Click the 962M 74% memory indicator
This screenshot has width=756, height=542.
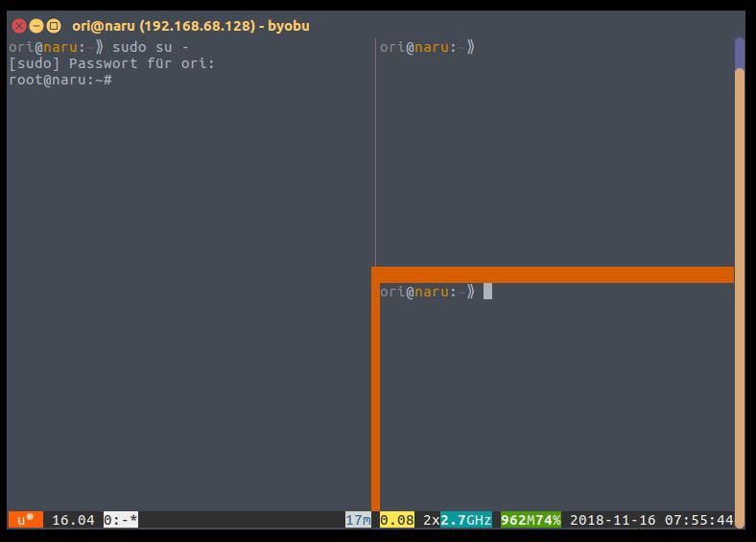click(531, 520)
